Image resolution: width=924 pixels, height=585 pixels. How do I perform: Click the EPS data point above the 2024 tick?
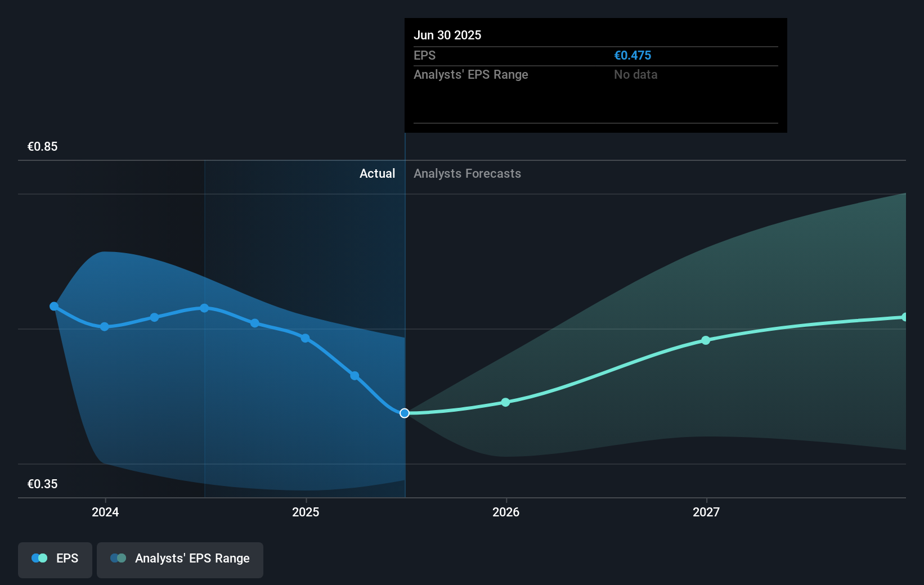point(105,327)
